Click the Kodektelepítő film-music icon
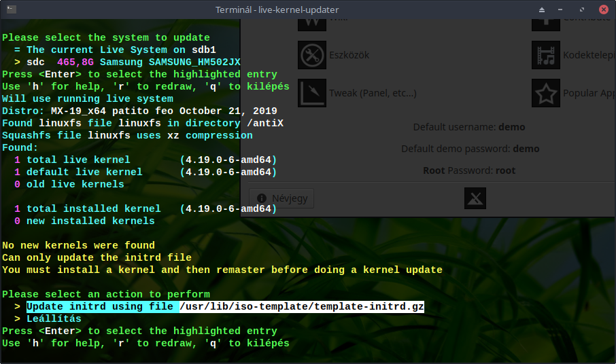This screenshot has width=616, height=364. (546, 55)
